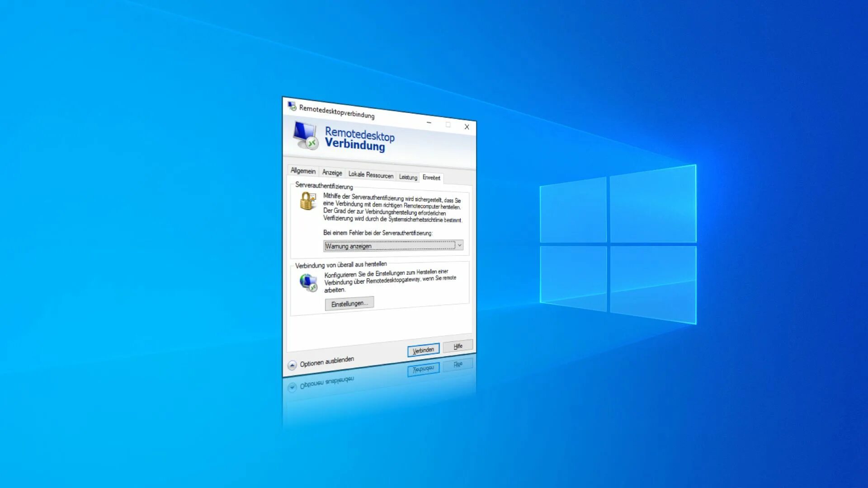Collapse options with the round arrow icon
This screenshot has width=868, height=488.
point(292,365)
